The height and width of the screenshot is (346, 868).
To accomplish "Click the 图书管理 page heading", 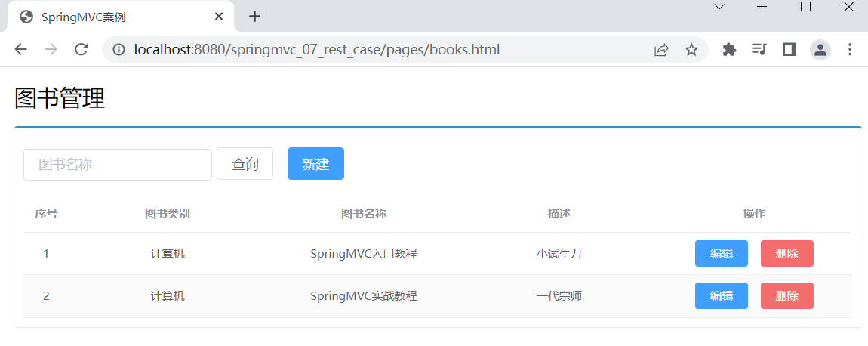I will (60, 99).
